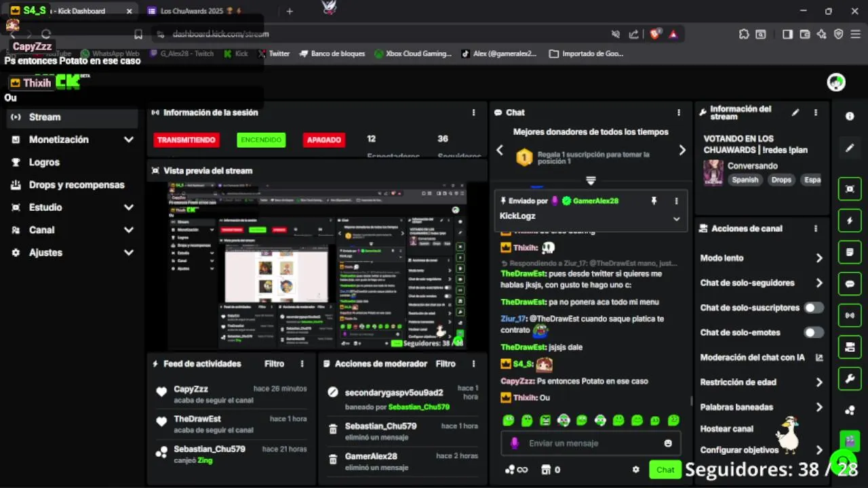Open Acciones de moderador three-dot menu
Image resolution: width=868 pixels, height=488 pixels.
click(x=473, y=364)
